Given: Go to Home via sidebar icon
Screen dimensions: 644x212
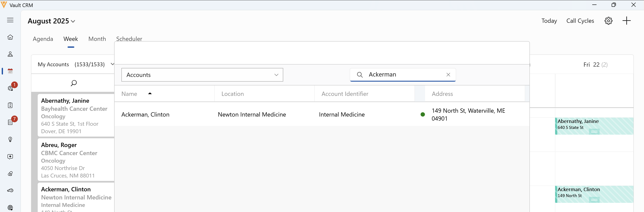Looking at the screenshot, I should click(x=10, y=37).
